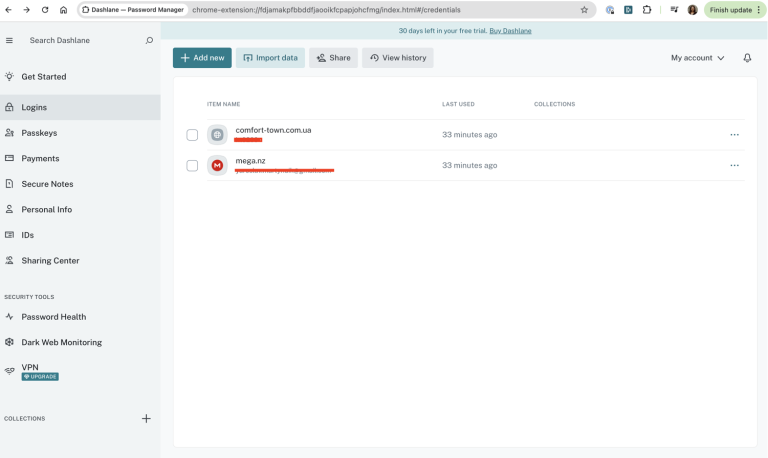Go back in browser

click(8, 10)
